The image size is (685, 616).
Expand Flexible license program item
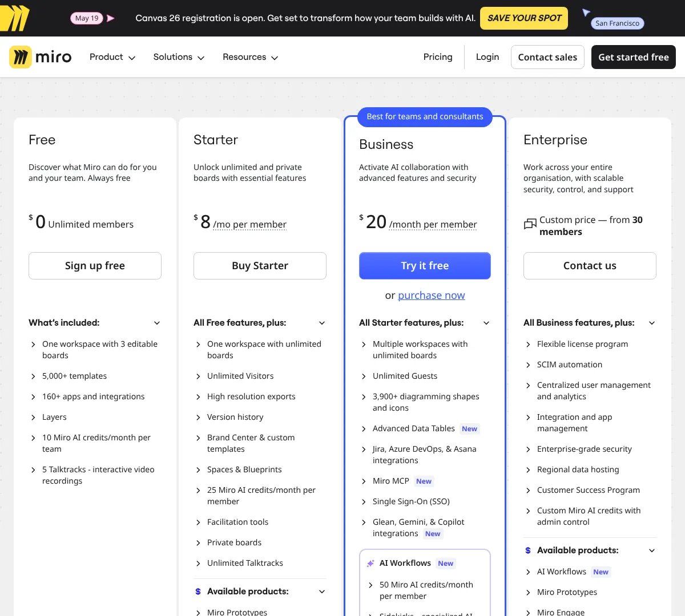pos(590,344)
